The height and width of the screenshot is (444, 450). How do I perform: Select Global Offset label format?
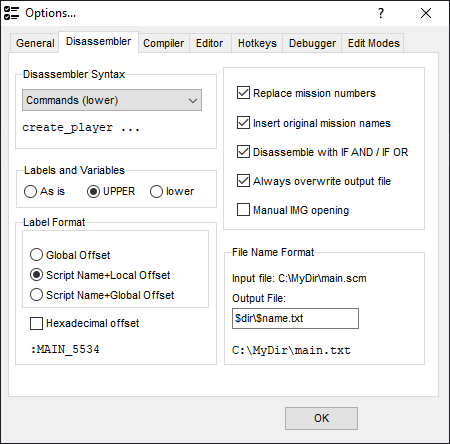coord(36,255)
